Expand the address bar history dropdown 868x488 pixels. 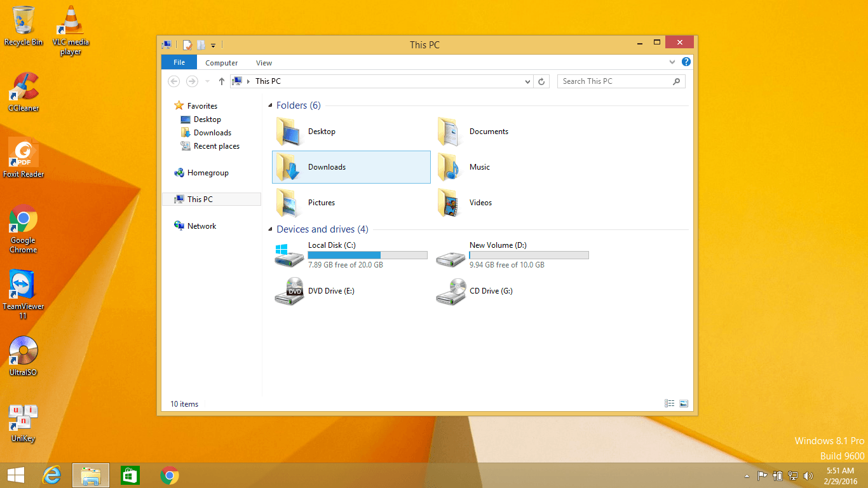(528, 81)
